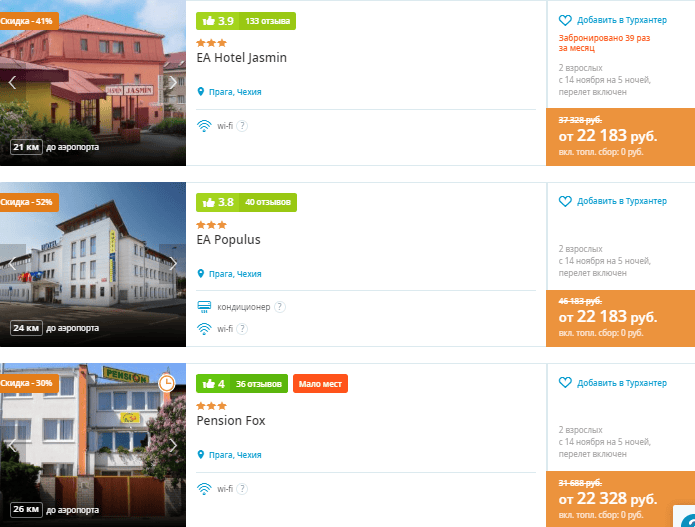Show next photo of EA Hotel Jasmin
This screenshot has width=695, height=527.
pos(173,82)
